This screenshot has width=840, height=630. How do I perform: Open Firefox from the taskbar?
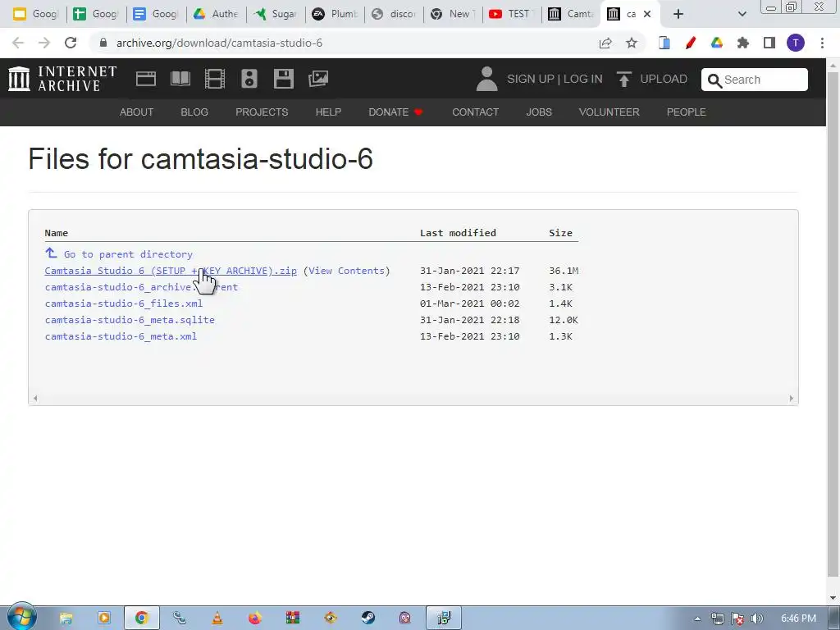[255, 619]
